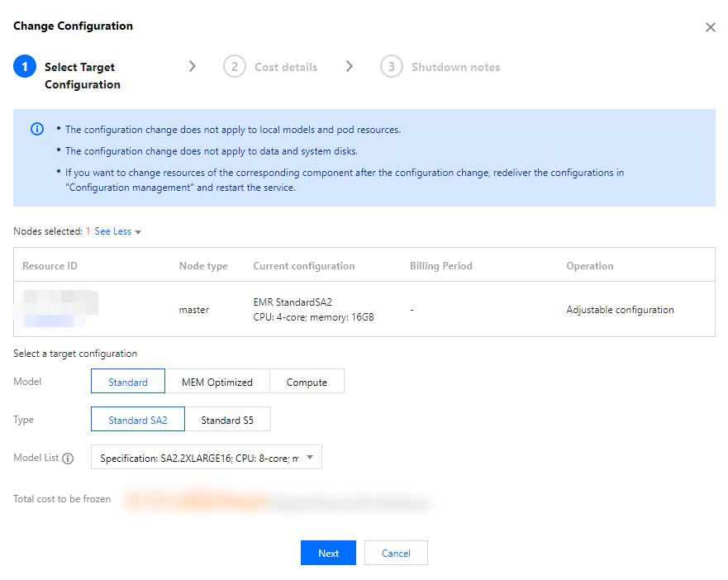728x580 pixels.
Task: Click step 2 Cost details circle
Action: pos(235,67)
